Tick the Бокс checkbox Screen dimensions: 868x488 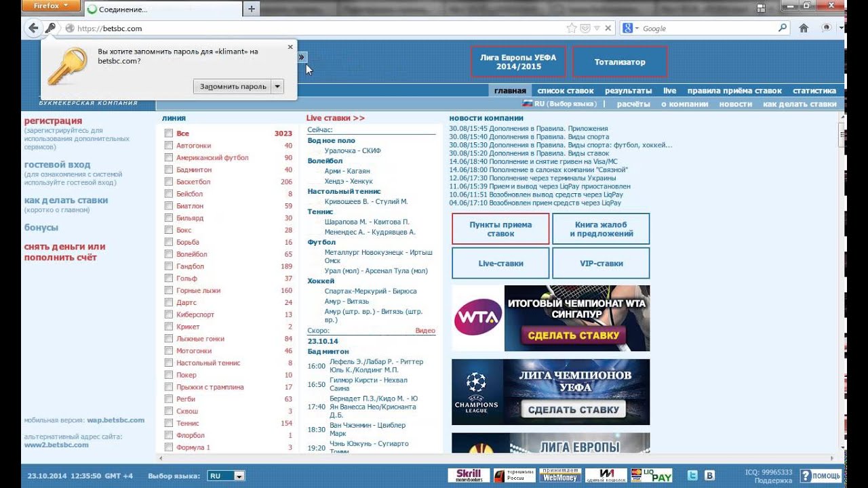[169, 230]
